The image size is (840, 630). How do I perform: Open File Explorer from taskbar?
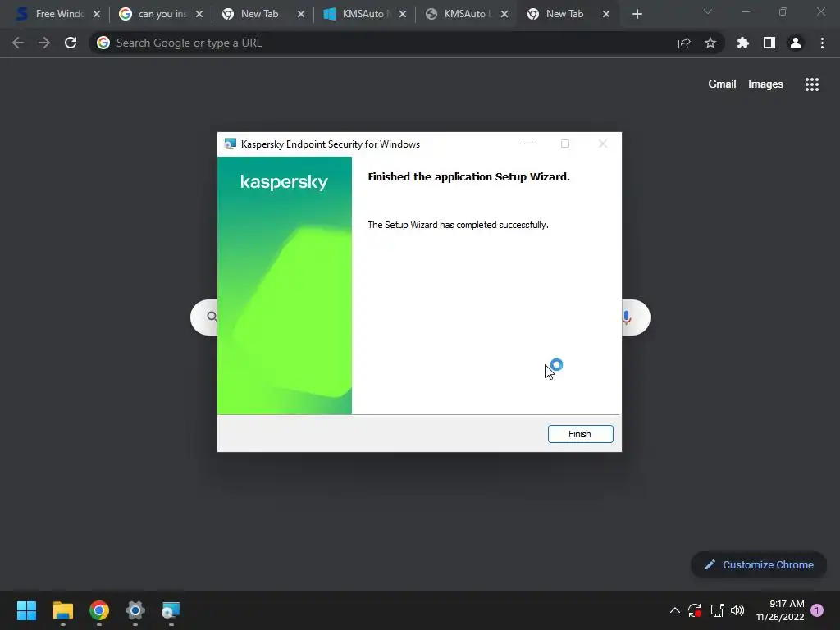tap(62, 610)
